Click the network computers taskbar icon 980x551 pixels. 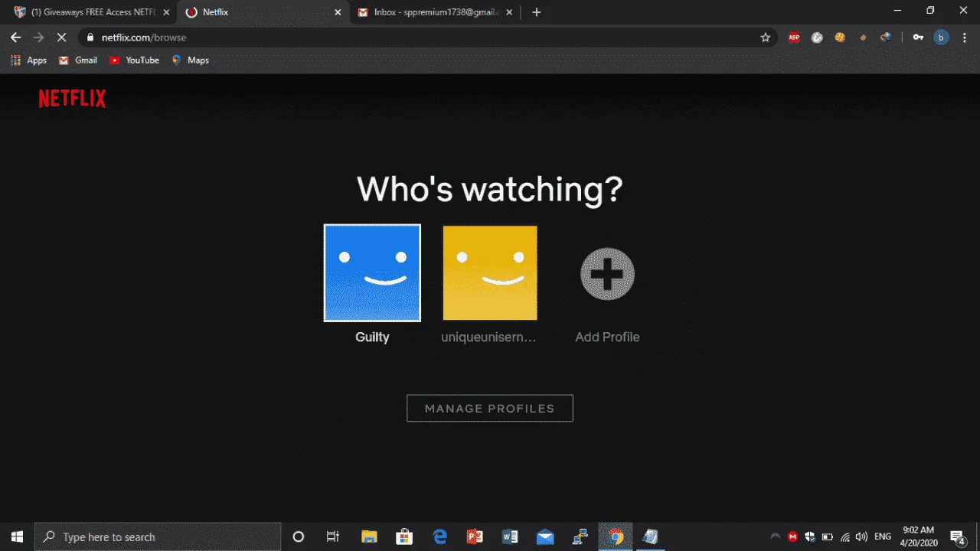[580, 536]
